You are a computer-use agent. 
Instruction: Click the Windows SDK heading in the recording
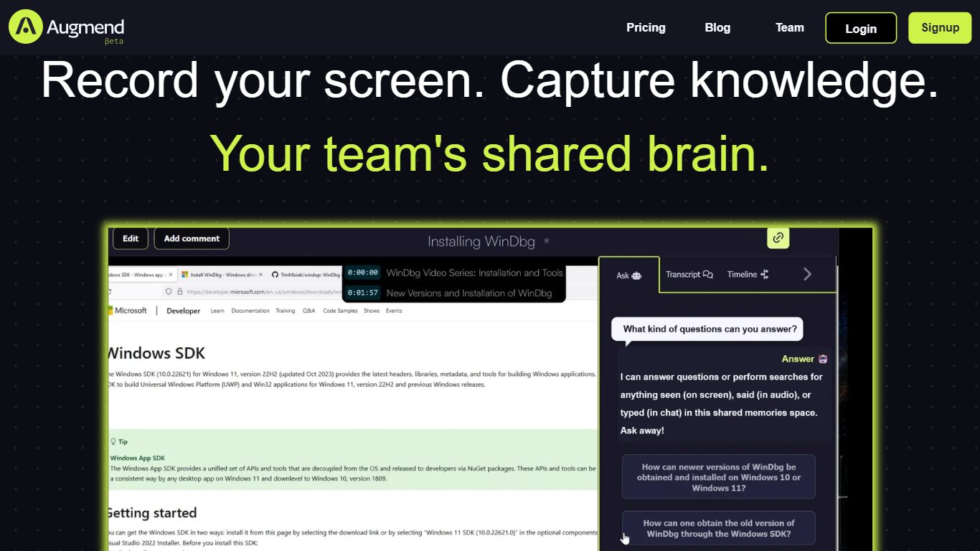pos(156,353)
